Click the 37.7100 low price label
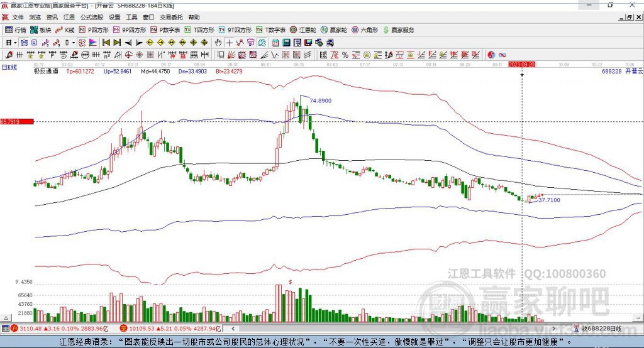644x348 pixels. point(549,200)
